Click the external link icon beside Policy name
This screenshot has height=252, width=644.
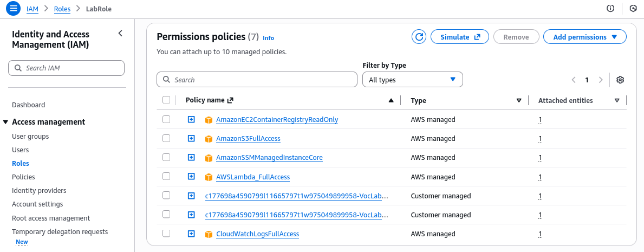(230, 100)
